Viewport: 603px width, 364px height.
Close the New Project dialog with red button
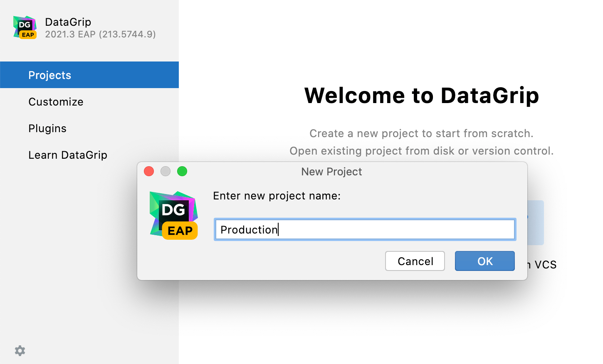tap(148, 171)
